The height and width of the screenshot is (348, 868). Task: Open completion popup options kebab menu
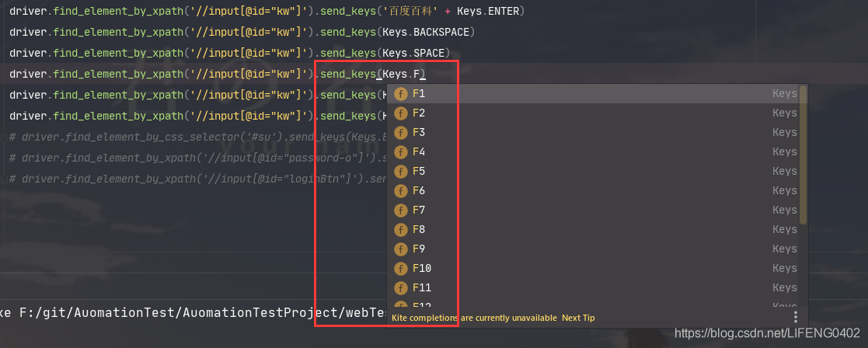(x=796, y=317)
